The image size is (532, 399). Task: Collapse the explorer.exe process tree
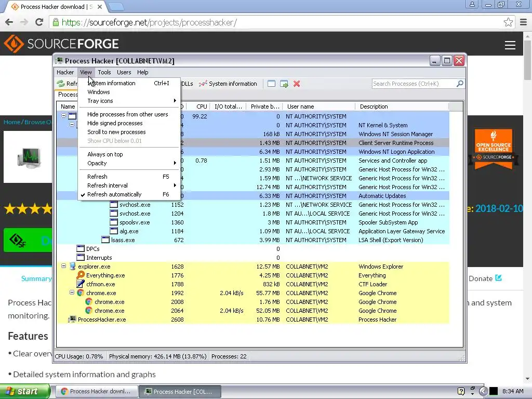[63, 266]
